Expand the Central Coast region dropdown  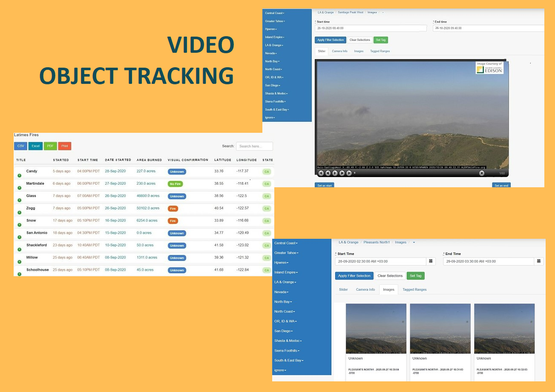[x=275, y=13]
